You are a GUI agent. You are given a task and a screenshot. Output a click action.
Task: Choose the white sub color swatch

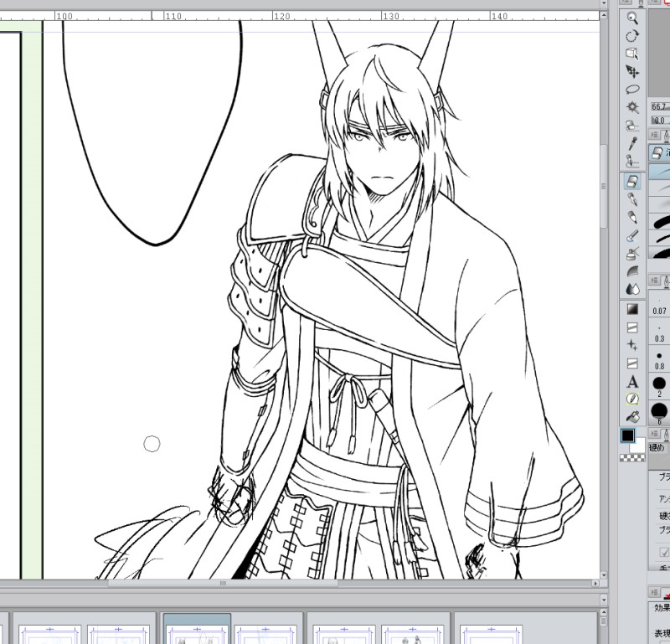point(640,446)
